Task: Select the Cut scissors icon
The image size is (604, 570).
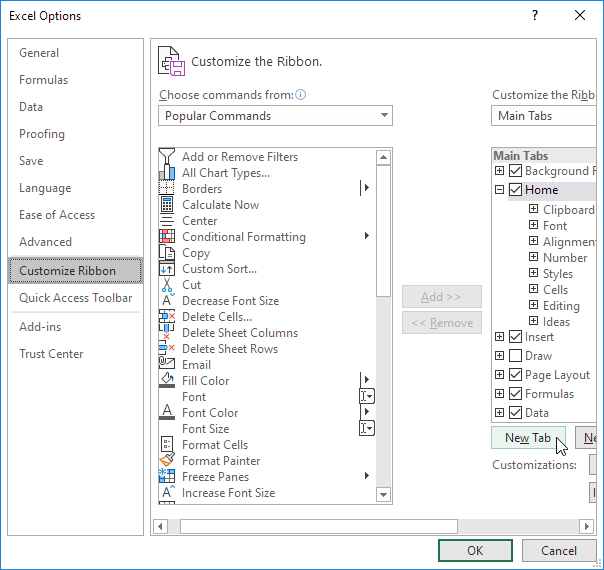Action: tap(167, 285)
